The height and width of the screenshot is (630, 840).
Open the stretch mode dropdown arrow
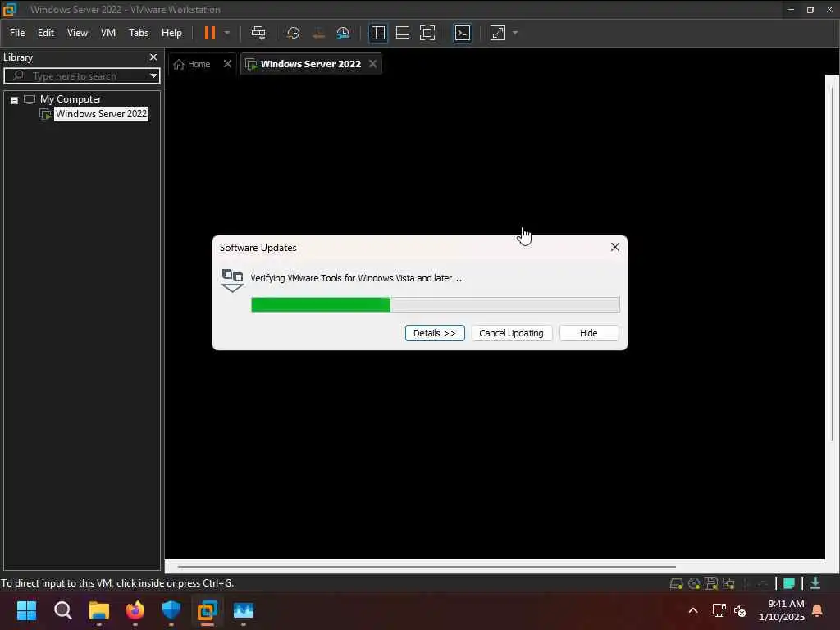tap(515, 33)
